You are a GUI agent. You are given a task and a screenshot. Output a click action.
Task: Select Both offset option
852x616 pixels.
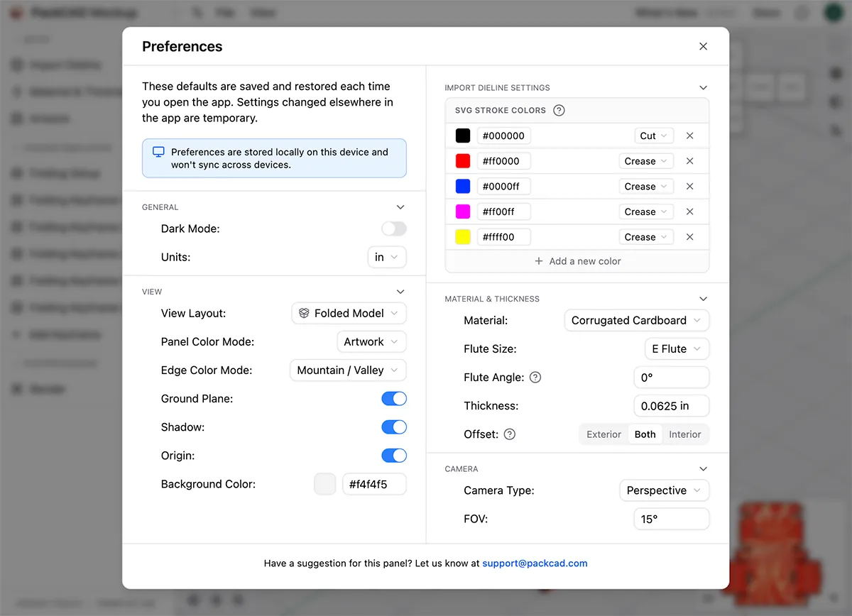point(645,434)
